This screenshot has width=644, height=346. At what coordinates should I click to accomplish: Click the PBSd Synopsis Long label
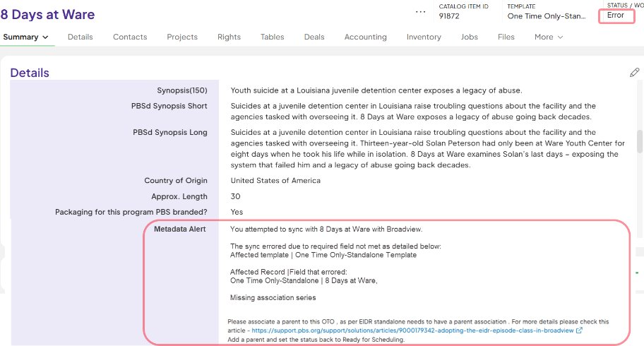(x=170, y=132)
